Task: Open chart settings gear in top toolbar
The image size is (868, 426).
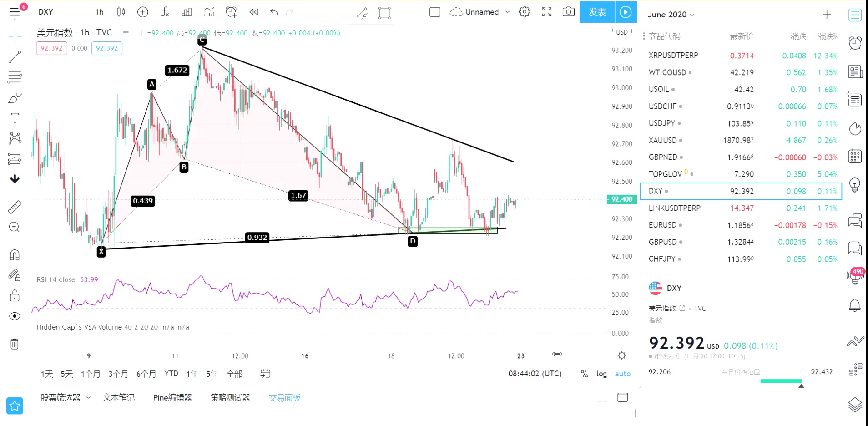Action: pyautogui.click(x=525, y=12)
